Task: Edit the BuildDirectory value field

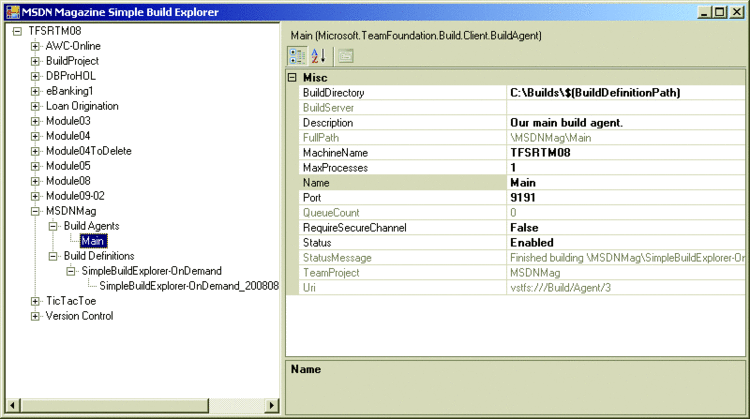Action: [x=626, y=93]
